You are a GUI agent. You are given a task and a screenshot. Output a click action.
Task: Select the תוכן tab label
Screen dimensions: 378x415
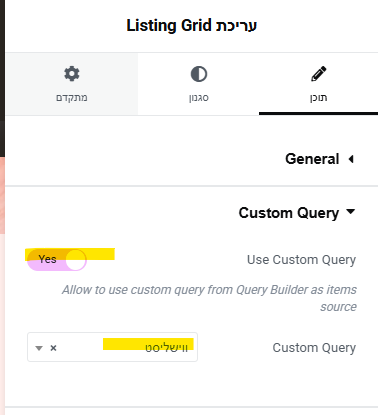[x=319, y=98]
